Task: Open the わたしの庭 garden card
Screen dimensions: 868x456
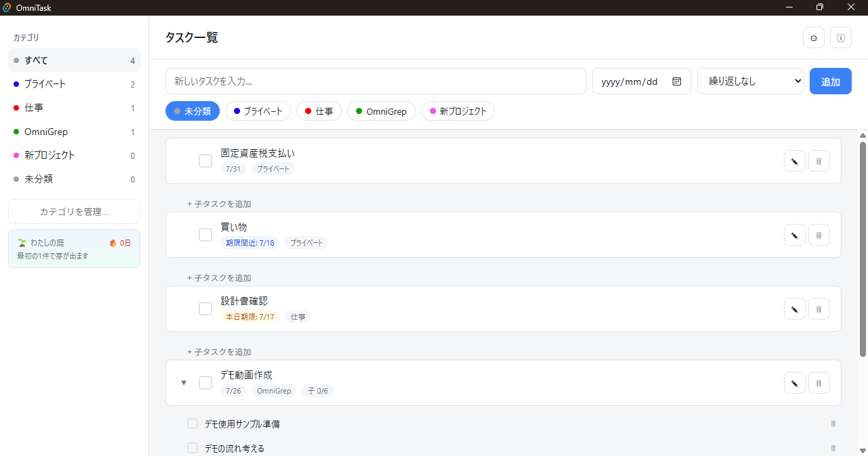Action: tap(74, 249)
